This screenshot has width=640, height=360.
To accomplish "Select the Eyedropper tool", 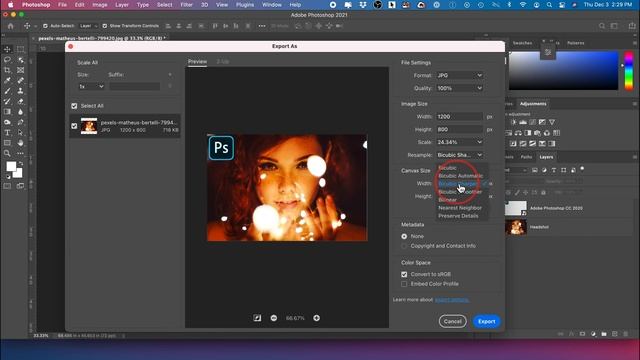I will (x=7, y=80).
